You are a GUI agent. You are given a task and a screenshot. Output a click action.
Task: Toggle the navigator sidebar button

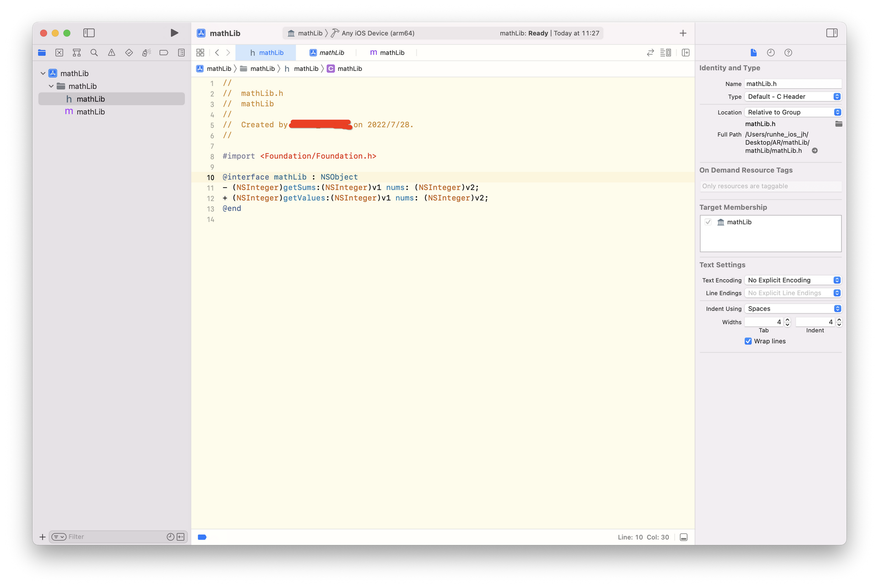coord(89,33)
